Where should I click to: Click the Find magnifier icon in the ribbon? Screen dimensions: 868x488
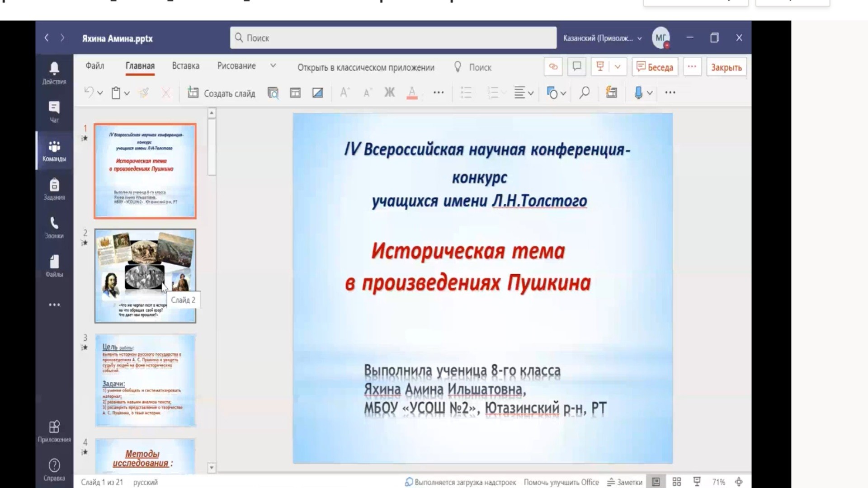tap(584, 93)
